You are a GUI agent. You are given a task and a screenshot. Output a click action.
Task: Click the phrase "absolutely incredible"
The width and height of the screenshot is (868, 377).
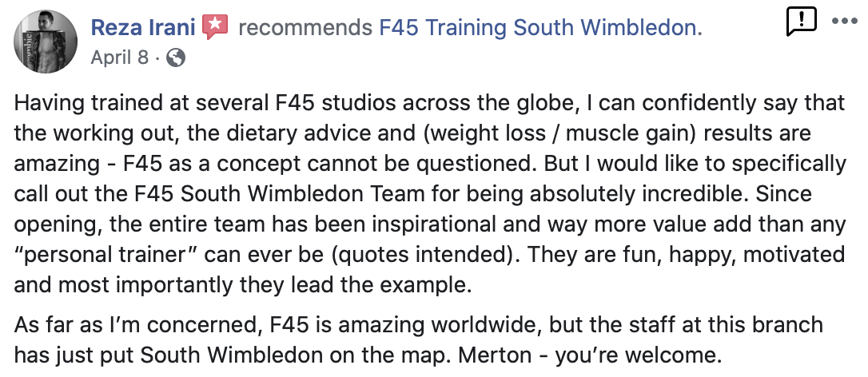tap(638, 194)
